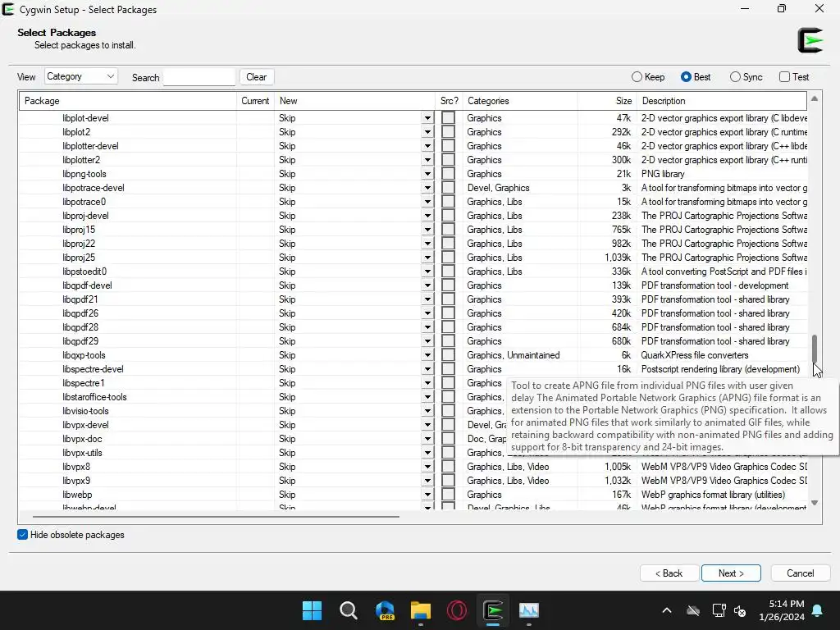Cancel the Cygwin setup
This screenshot has height=630, width=840.
(x=801, y=573)
